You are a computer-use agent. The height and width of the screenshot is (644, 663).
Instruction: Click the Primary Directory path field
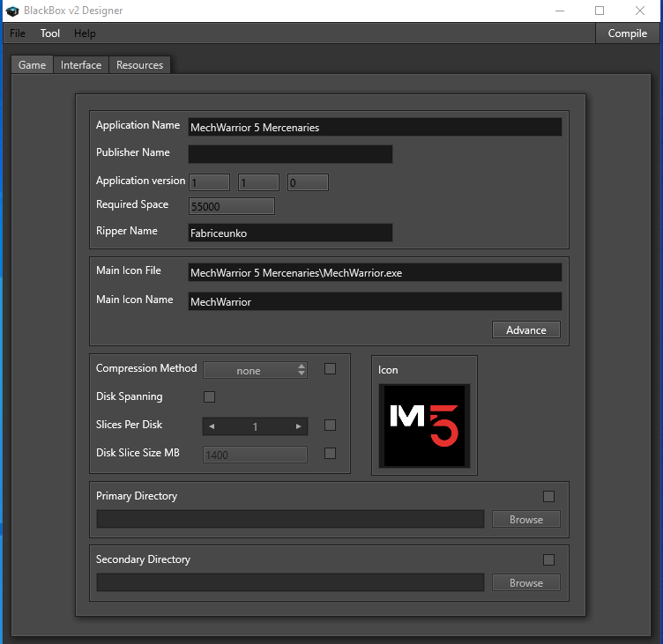coord(290,519)
